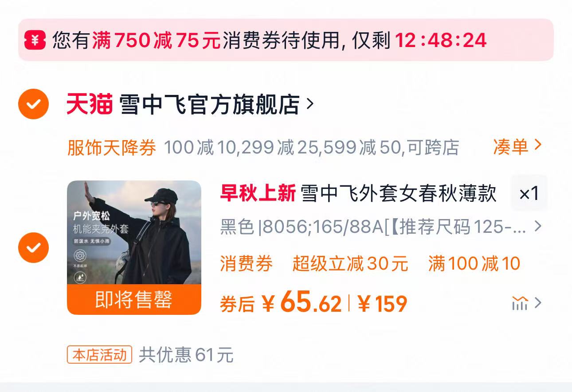Open the price trend chart icon
Image resolution: width=572 pixels, height=392 pixels.
(520, 303)
